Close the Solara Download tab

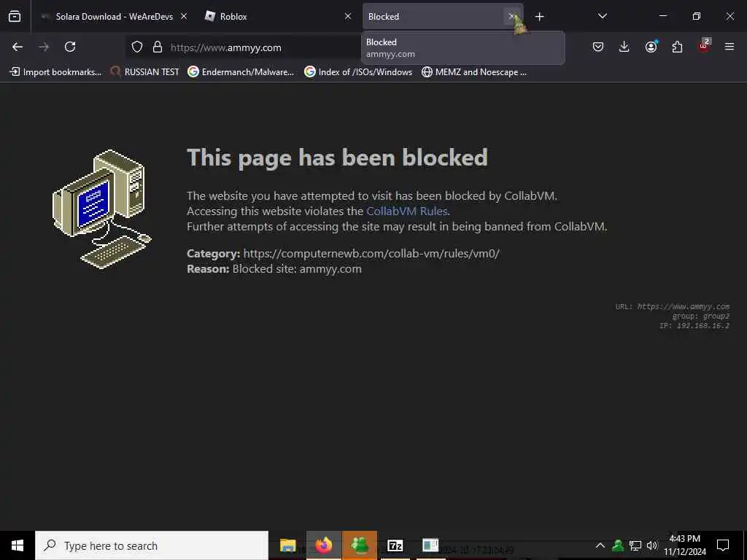pyautogui.click(x=184, y=17)
